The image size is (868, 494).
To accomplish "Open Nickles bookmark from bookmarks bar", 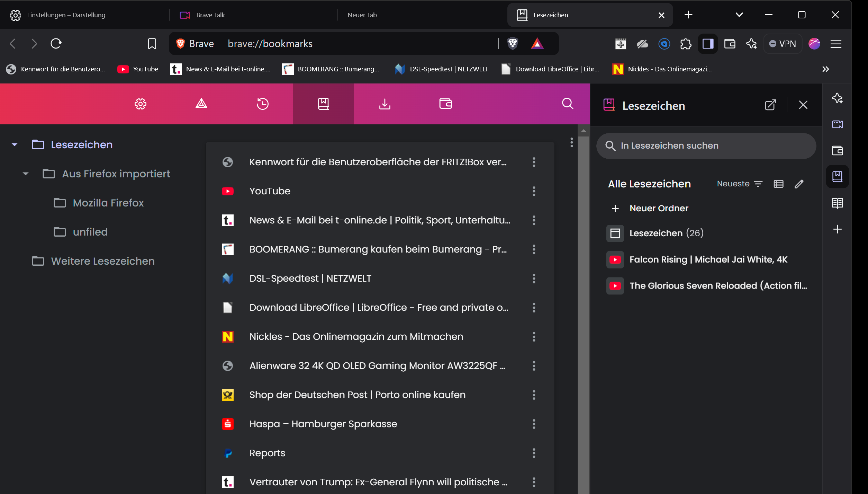I will coord(662,69).
